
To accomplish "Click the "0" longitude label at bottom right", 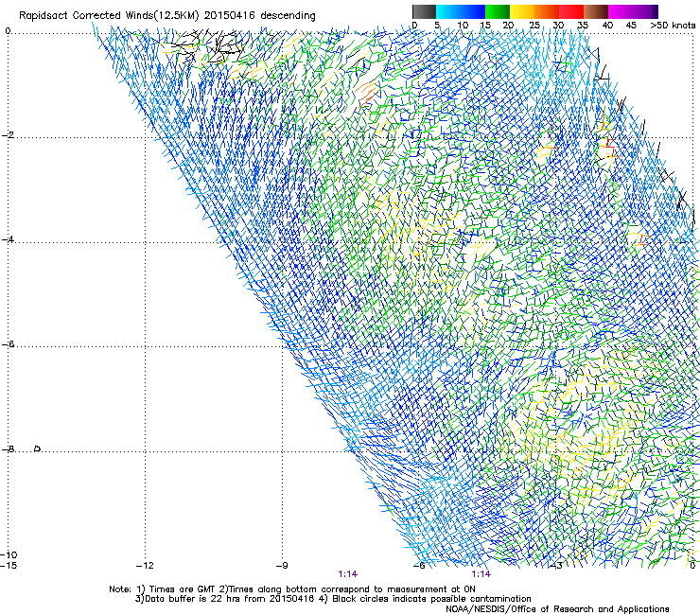I will click(x=692, y=565).
